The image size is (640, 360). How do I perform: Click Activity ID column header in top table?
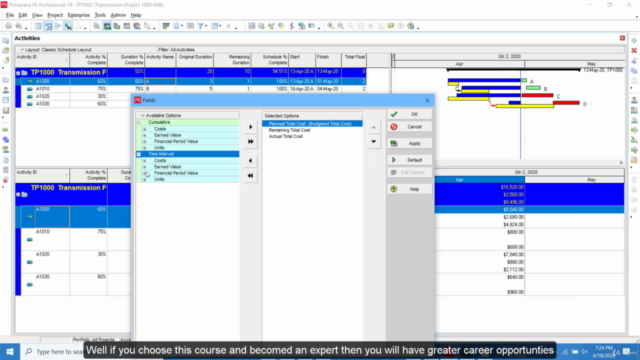tap(42, 60)
